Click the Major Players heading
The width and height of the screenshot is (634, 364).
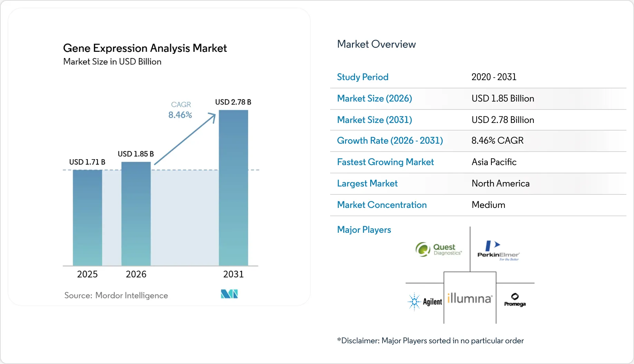pyautogui.click(x=364, y=230)
